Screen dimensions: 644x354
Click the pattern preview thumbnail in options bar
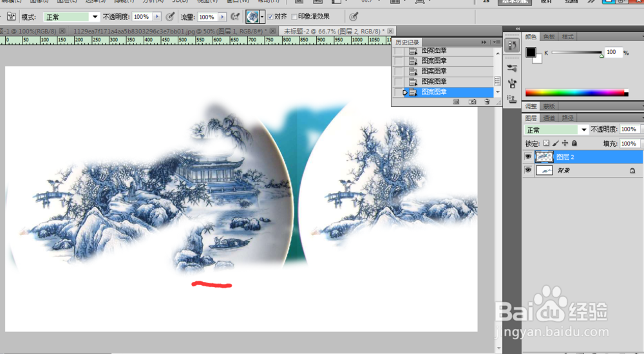(x=252, y=17)
